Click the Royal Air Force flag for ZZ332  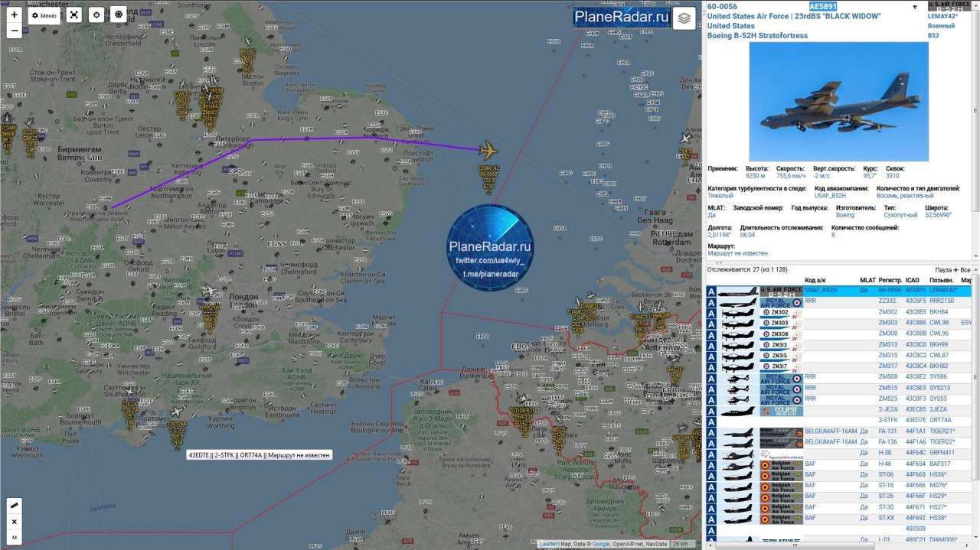[x=781, y=302]
